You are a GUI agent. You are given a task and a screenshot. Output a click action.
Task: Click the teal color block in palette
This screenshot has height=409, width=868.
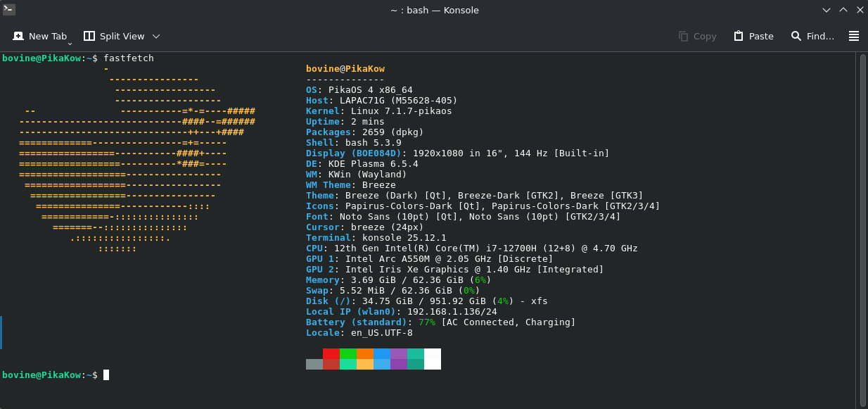pyautogui.click(x=416, y=353)
